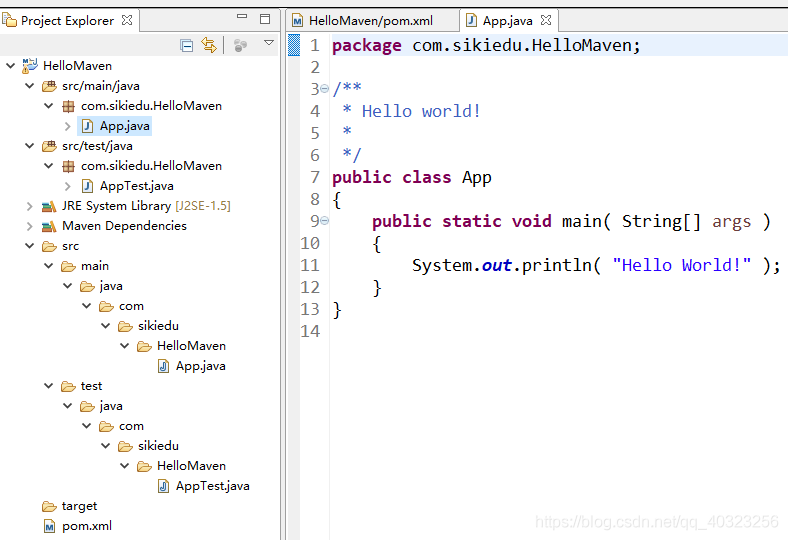Click the JRE System Library icon
Viewport: 788px width, 540px height.
[49, 206]
